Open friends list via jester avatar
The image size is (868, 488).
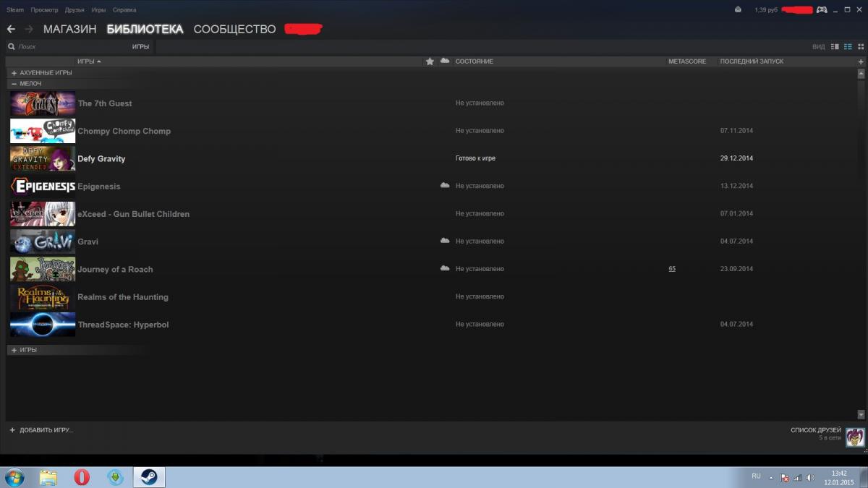pos(855,437)
